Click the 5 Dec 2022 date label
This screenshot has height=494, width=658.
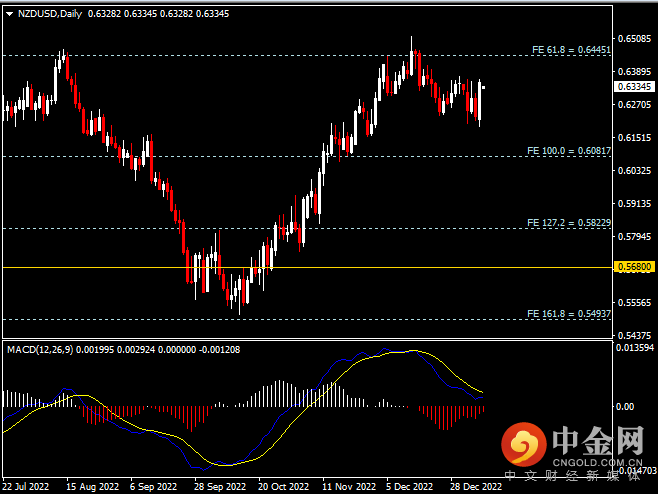(409, 487)
